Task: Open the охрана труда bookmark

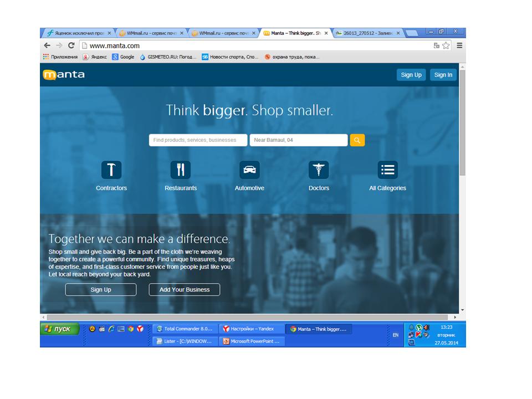Action: (292, 57)
